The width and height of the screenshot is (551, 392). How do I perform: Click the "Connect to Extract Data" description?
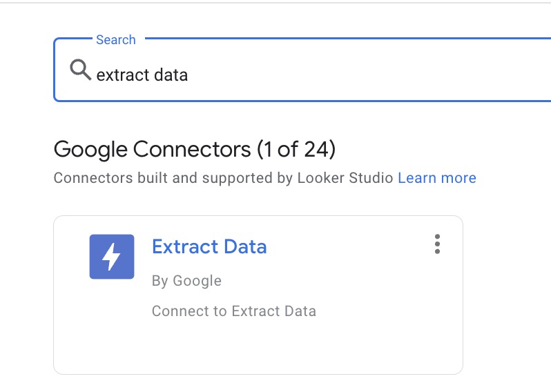pos(234,311)
